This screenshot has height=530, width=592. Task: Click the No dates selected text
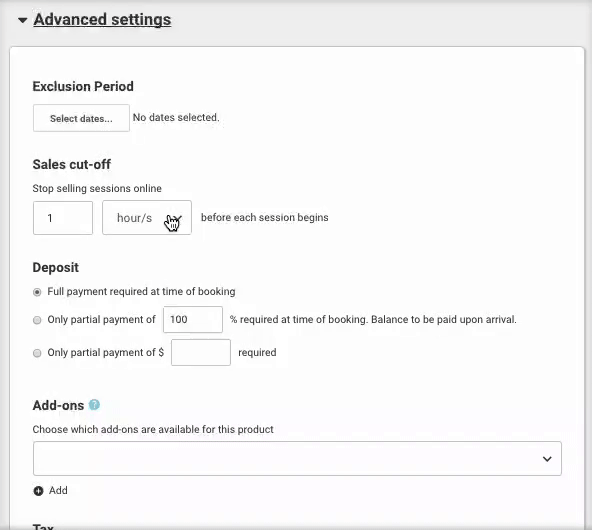(x=176, y=117)
